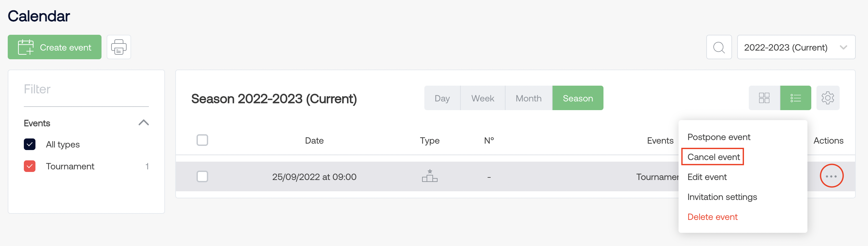The height and width of the screenshot is (246, 868).
Task: Open the search magnifier icon
Action: click(x=719, y=47)
